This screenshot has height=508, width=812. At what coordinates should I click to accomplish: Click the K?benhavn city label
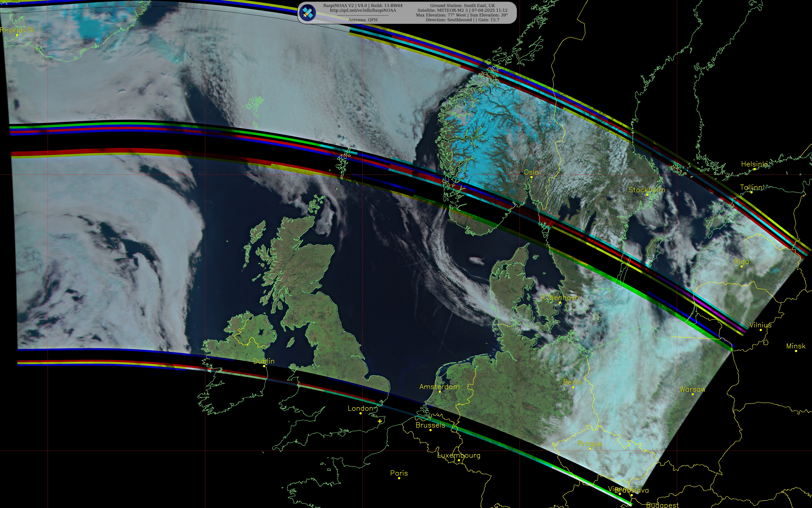point(560,298)
